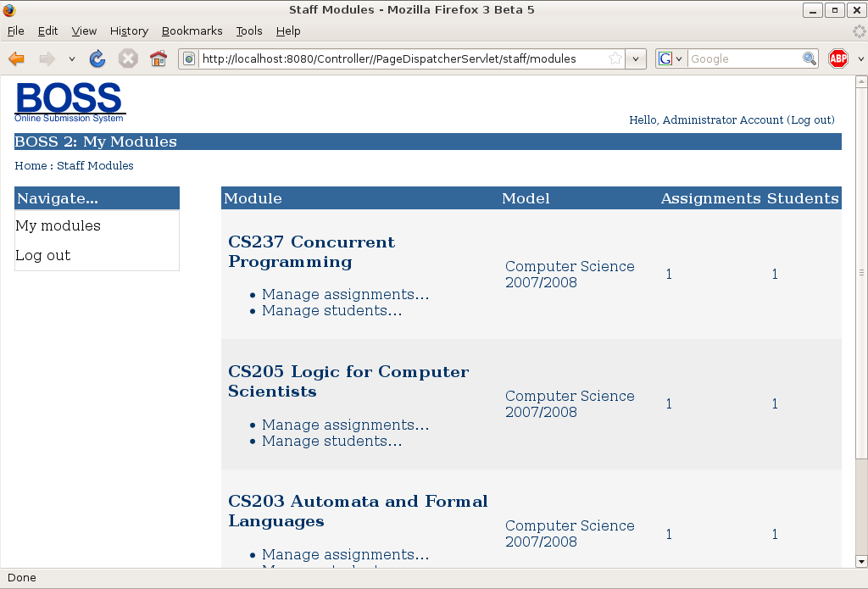
Task: Bookmark this page with the star icon
Action: click(x=615, y=58)
